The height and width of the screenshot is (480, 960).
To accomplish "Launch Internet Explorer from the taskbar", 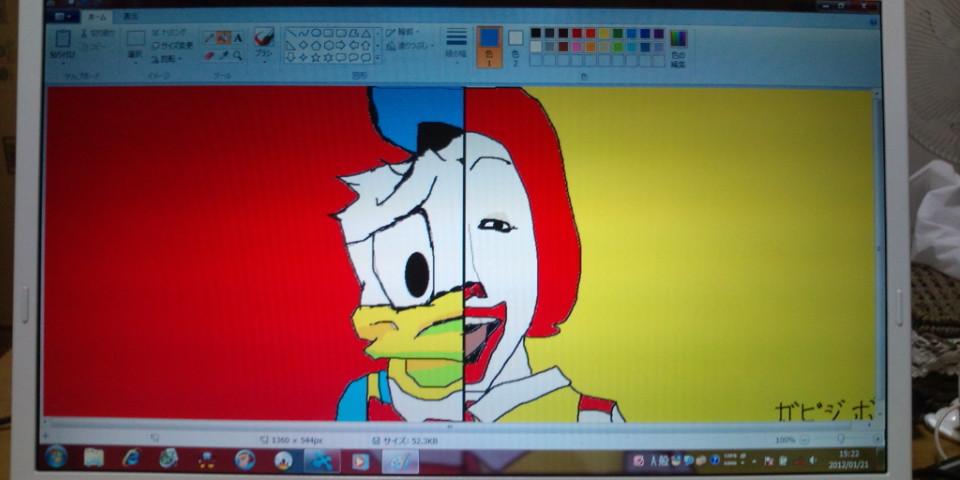I will click(x=130, y=458).
